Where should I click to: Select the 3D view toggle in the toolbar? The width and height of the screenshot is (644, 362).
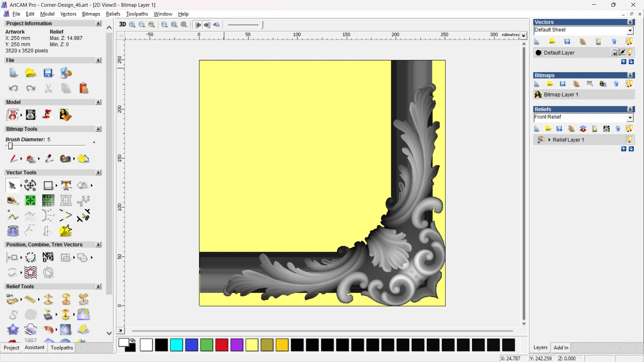pos(122,24)
